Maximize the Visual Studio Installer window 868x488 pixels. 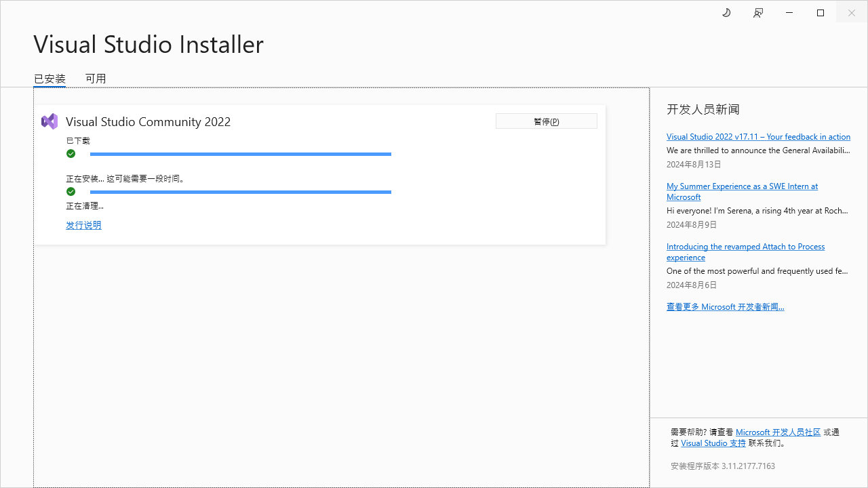click(821, 13)
